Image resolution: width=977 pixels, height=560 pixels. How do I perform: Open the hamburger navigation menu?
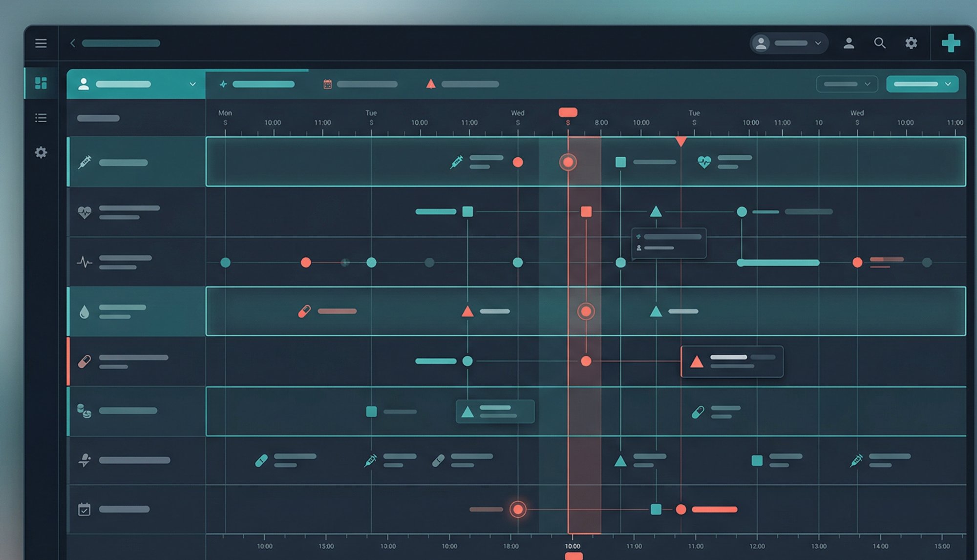[x=41, y=43]
